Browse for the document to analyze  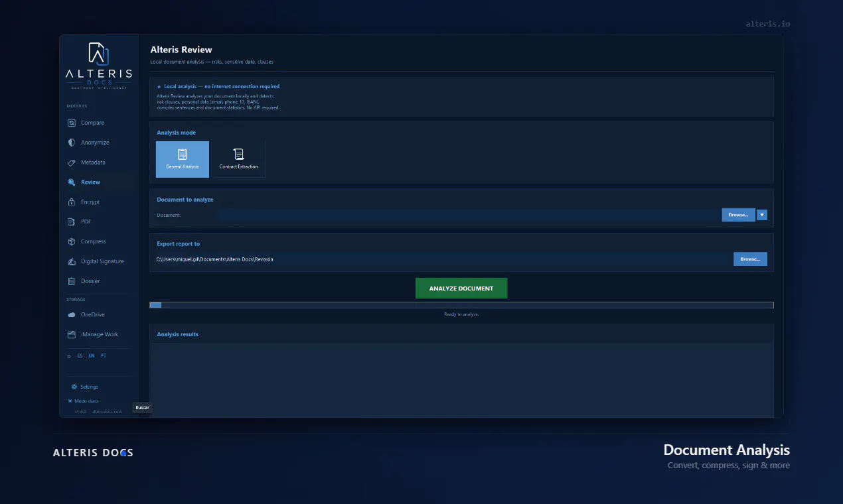tap(738, 215)
